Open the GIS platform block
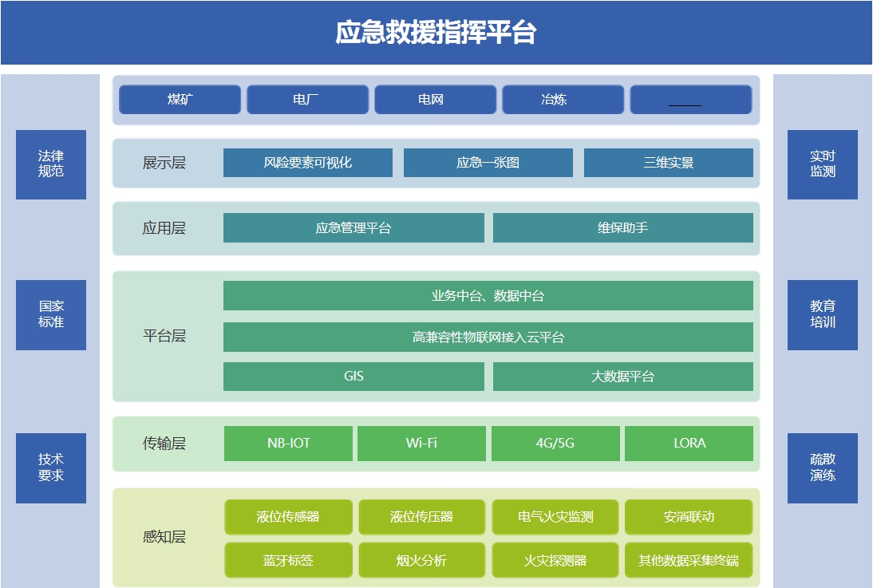The image size is (873, 588). (x=354, y=377)
